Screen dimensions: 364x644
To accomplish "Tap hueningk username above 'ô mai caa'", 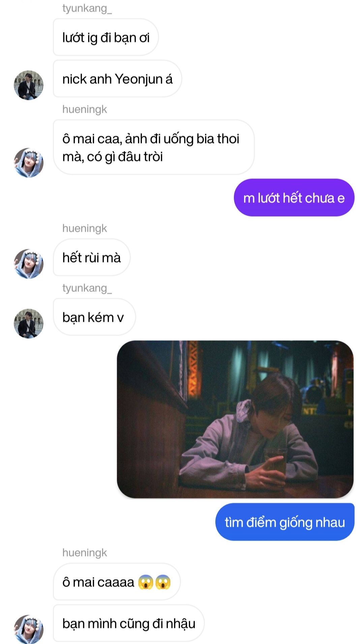I will point(85,109).
